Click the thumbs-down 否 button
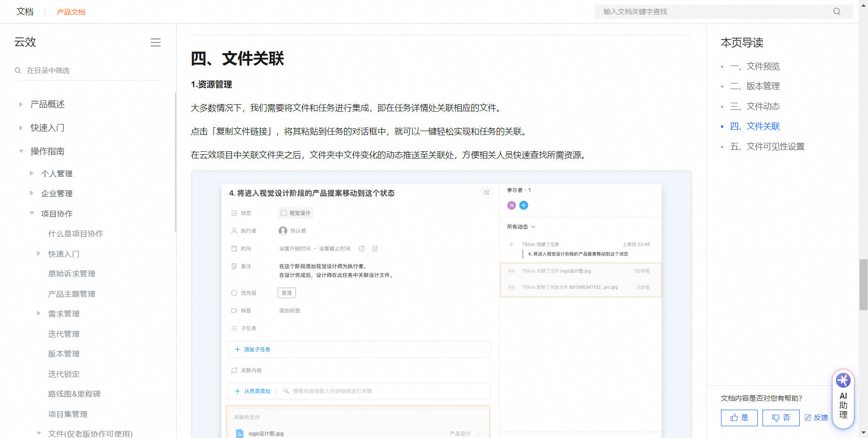The width and height of the screenshot is (868, 438). [781, 418]
